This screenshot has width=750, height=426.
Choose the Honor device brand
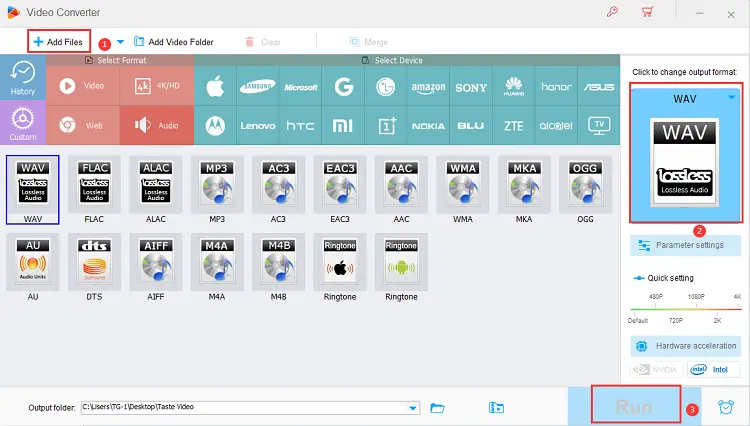click(x=556, y=87)
